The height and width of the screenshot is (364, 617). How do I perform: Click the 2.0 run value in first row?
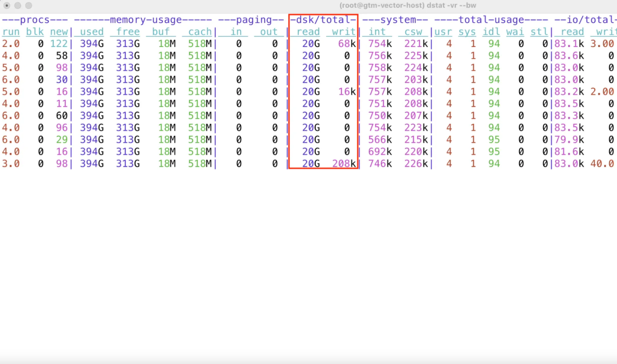[x=11, y=44]
